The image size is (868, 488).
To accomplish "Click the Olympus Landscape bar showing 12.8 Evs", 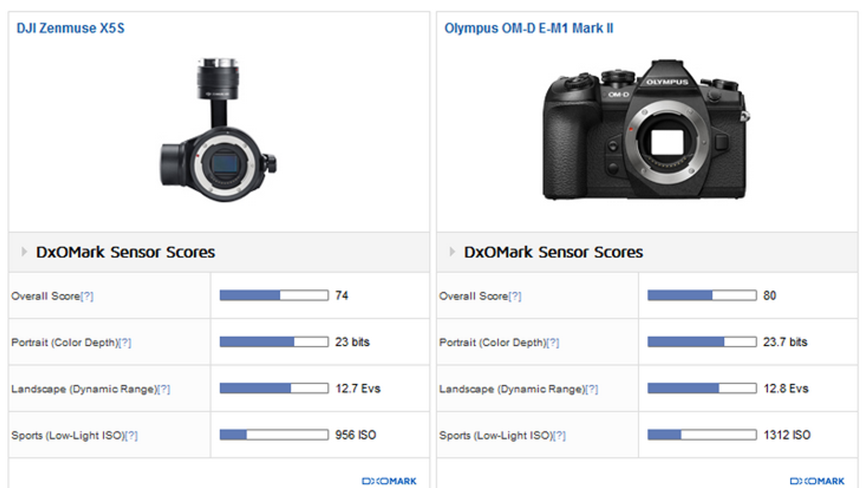I will (702, 388).
